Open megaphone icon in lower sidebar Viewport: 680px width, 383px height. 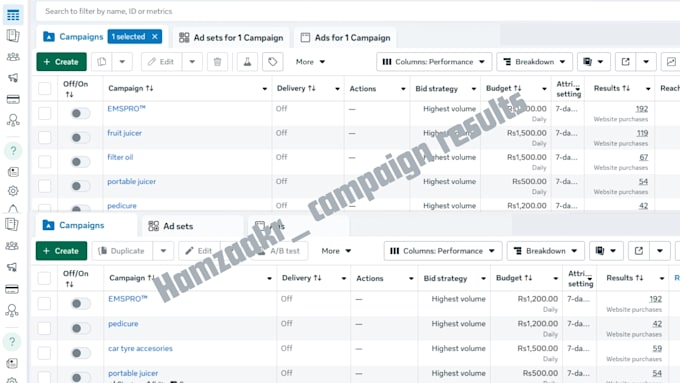[12, 267]
